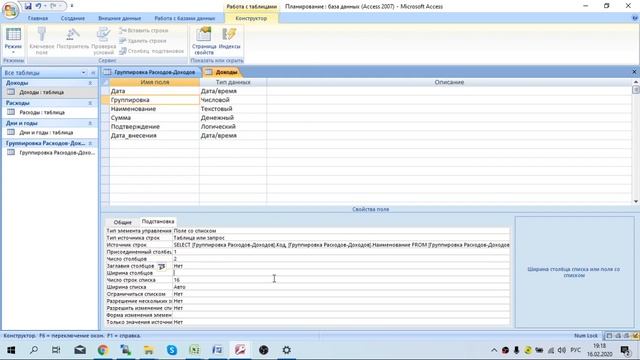Select the Наименование field name cell

[x=154, y=109]
